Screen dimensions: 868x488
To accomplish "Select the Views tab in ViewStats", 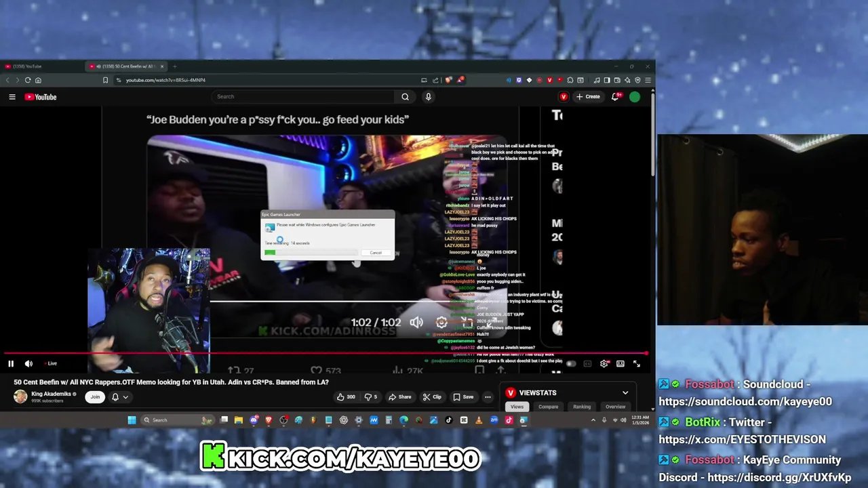I will [517, 407].
